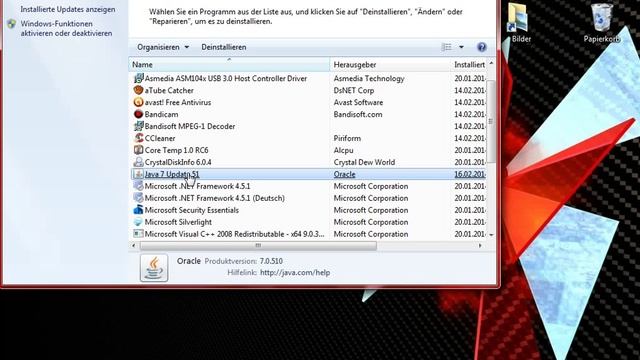Click the Java 7 Update 51 row icon

point(138,174)
